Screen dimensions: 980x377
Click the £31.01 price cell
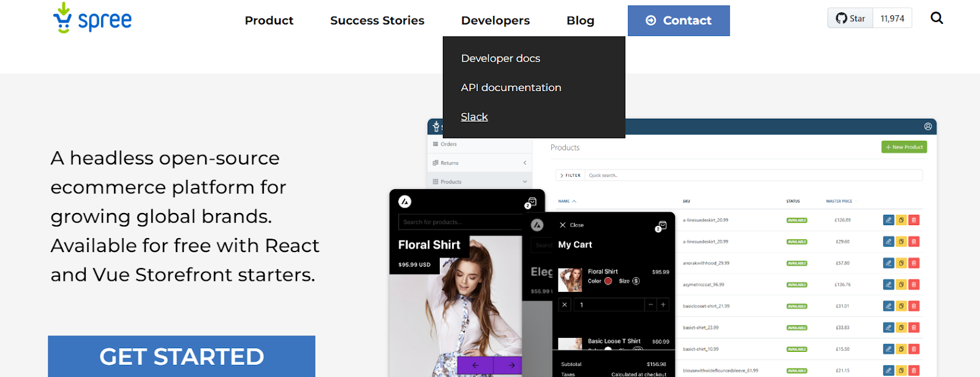pyautogui.click(x=843, y=306)
